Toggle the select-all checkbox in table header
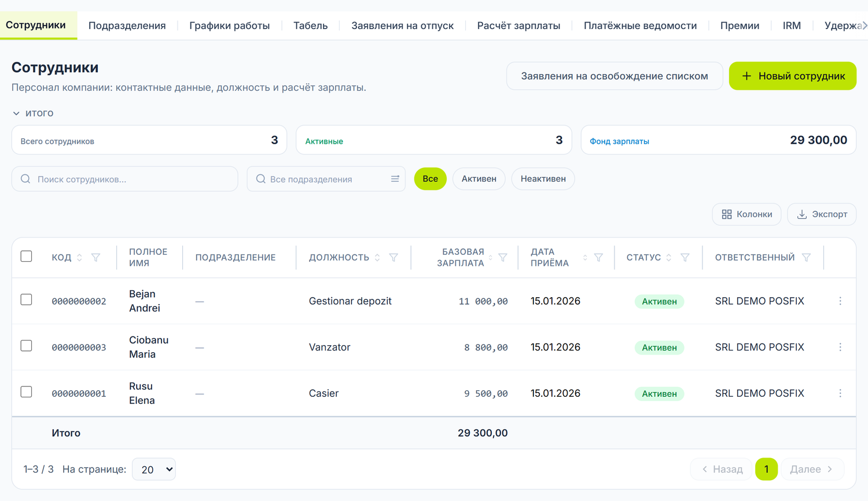868x501 pixels. (26, 256)
